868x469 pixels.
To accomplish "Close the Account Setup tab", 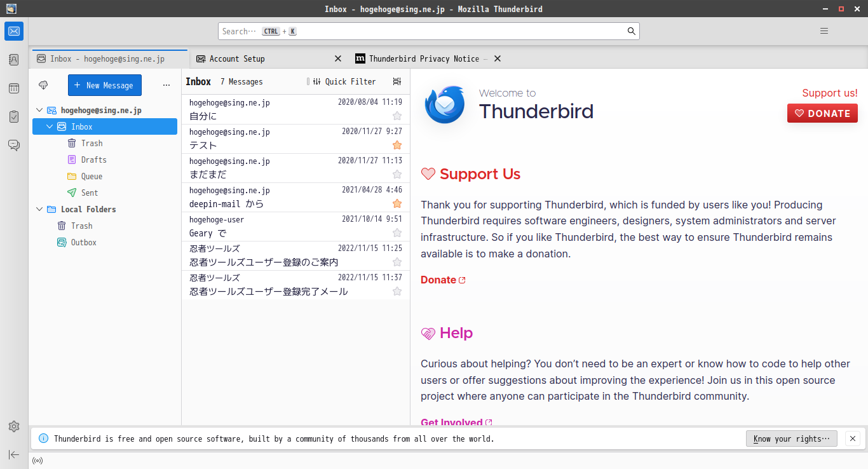I will [338, 58].
